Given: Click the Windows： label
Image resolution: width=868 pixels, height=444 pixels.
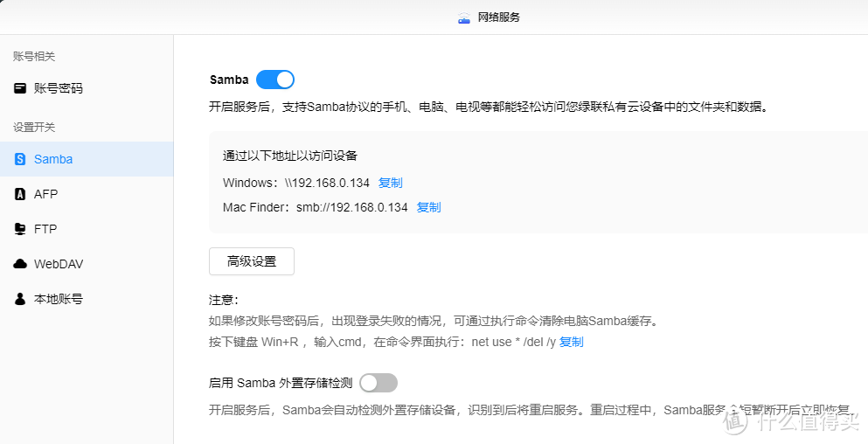Looking at the screenshot, I should click(253, 183).
